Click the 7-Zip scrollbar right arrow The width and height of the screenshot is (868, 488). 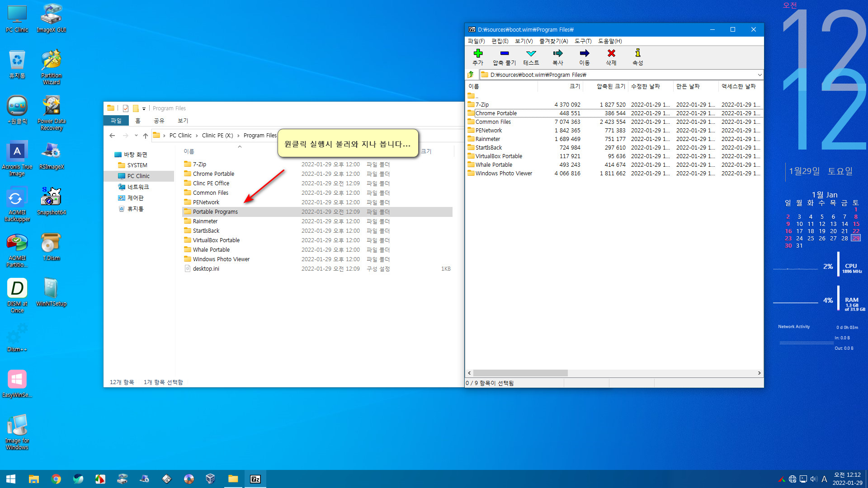tap(759, 373)
